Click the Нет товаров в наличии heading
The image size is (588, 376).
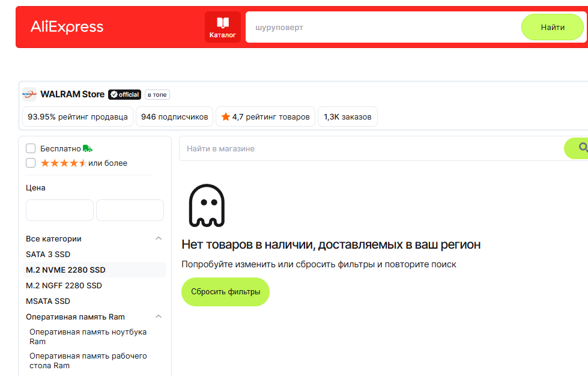point(331,244)
